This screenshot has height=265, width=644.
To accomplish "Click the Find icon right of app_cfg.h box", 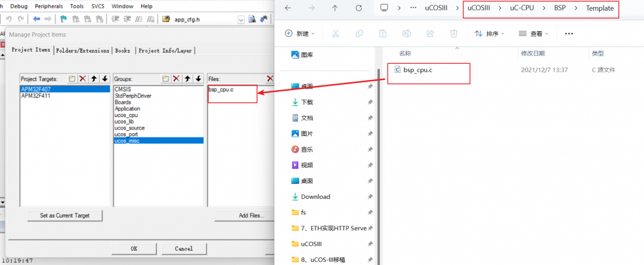I will [252, 19].
